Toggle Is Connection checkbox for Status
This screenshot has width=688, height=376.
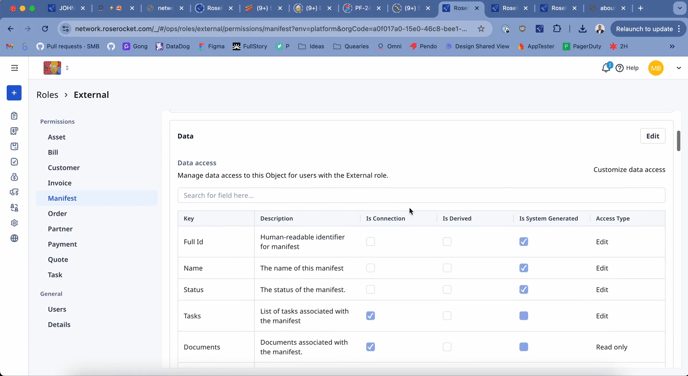[x=370, y=290]
